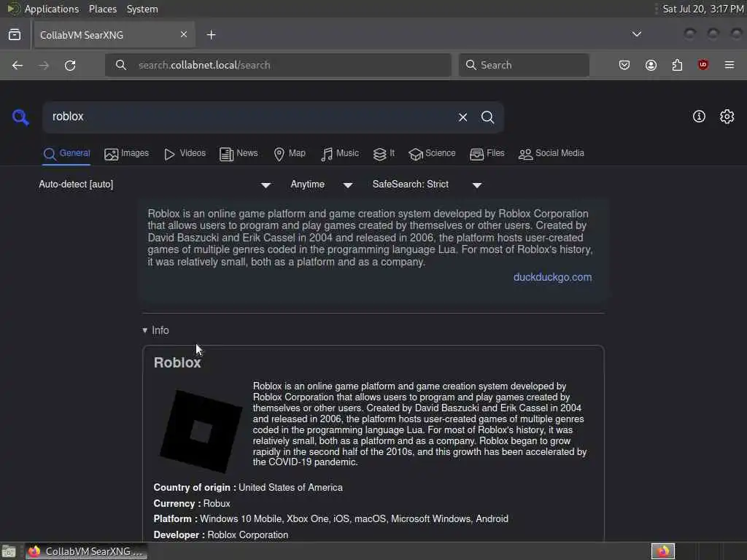Open a new browser tab
Viewport: 747px width, 560px height.
[x=211, y=35]
